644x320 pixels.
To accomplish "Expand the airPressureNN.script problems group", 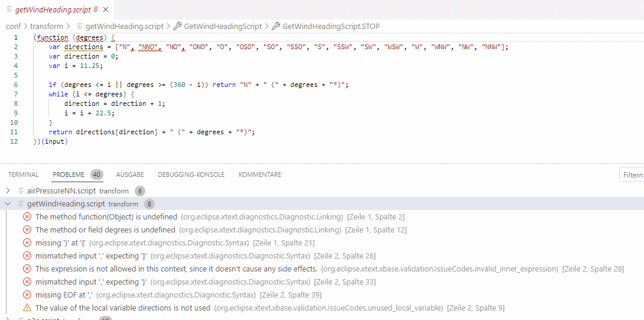I will 8,191.
